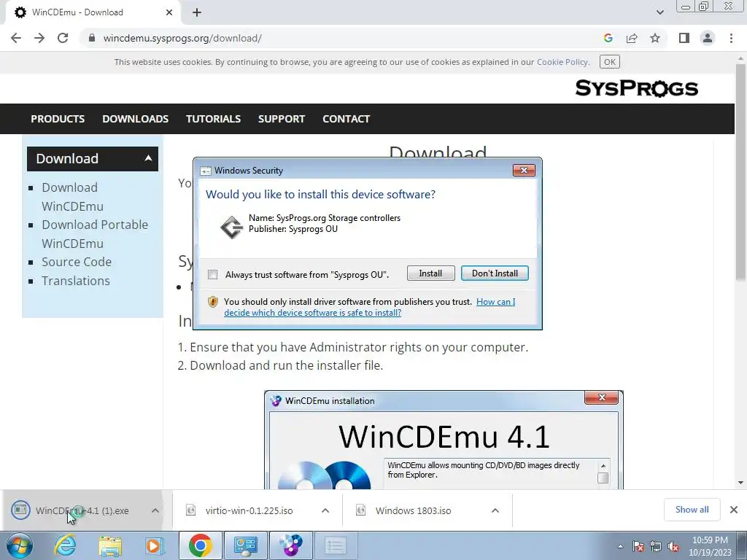Expand options for virtio-win-0.1.225.iso
747x560 pixels.
(325, 510)
